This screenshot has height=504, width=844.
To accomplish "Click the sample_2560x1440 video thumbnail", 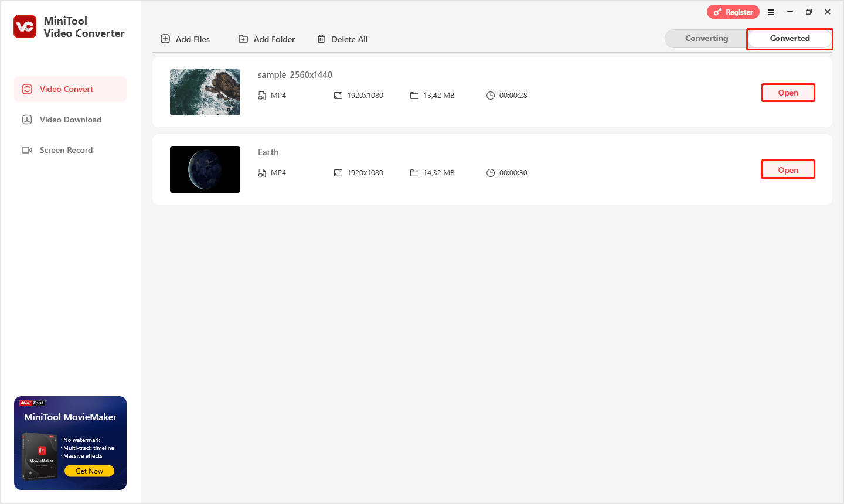I will tap(205, 92).
